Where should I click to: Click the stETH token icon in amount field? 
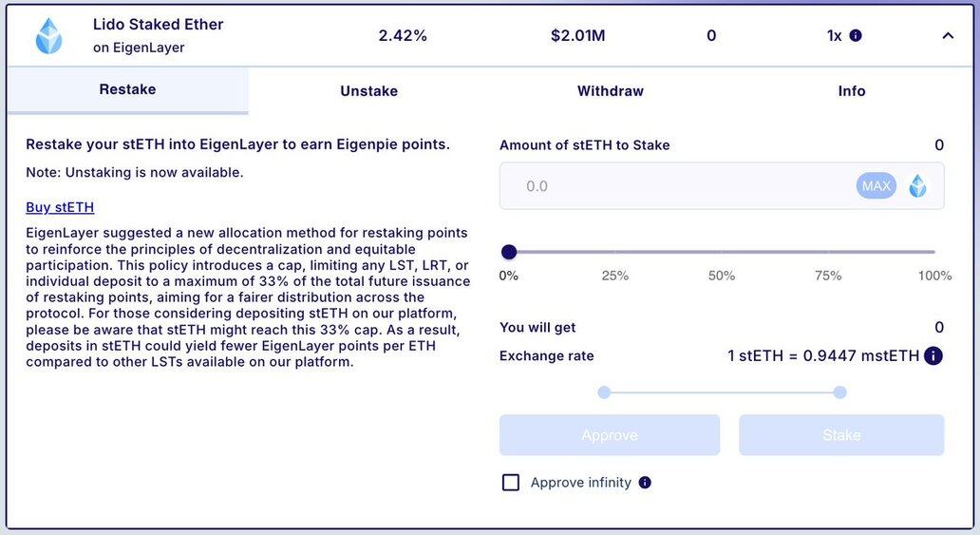click(x=917, y=186)
